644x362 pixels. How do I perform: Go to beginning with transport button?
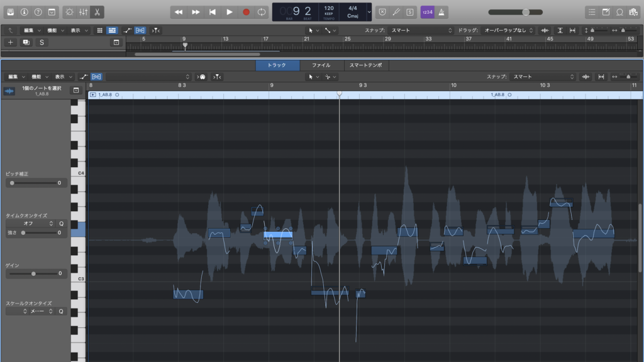coord(213,12)
